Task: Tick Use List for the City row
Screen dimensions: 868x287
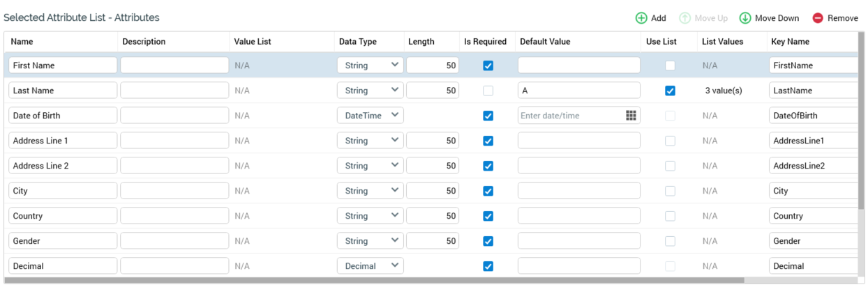Action: [x=670, y=191]
